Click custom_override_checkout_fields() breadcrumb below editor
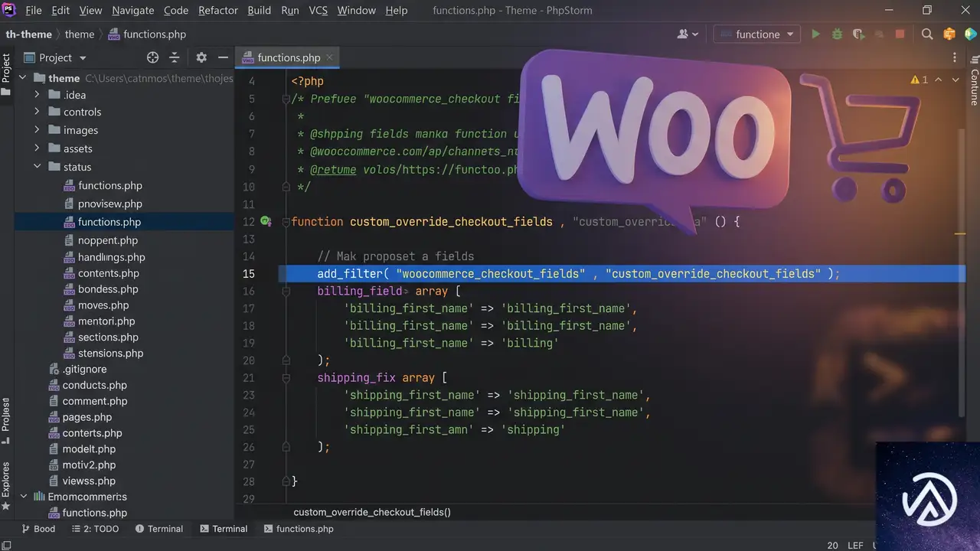The height and width of the screenshot is (551, 980). (x=372, y=512)
